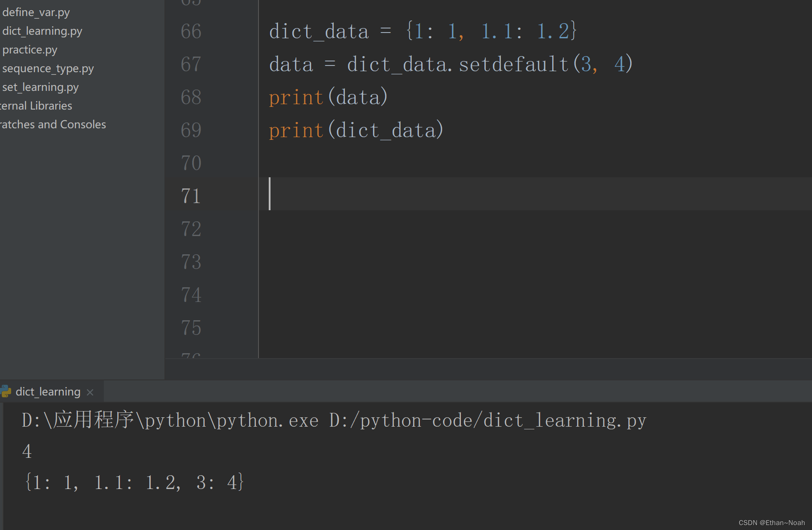Viewport: 812px width, 530px height.
Task: Collapse the dict_learning.py tree entry
Action: tap(42, 31)
